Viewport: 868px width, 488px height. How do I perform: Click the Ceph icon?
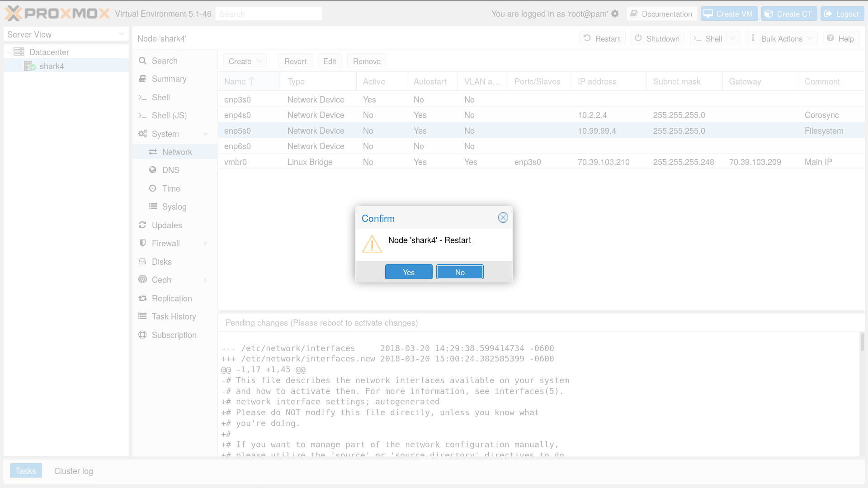[142, 280]
